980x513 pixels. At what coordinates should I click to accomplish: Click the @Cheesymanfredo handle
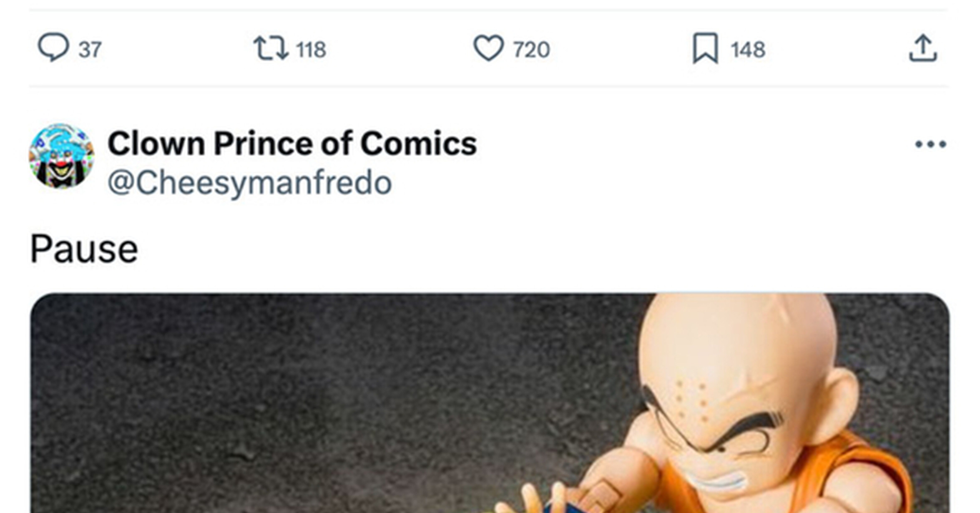pyautogui.click(x=249, y=183)
